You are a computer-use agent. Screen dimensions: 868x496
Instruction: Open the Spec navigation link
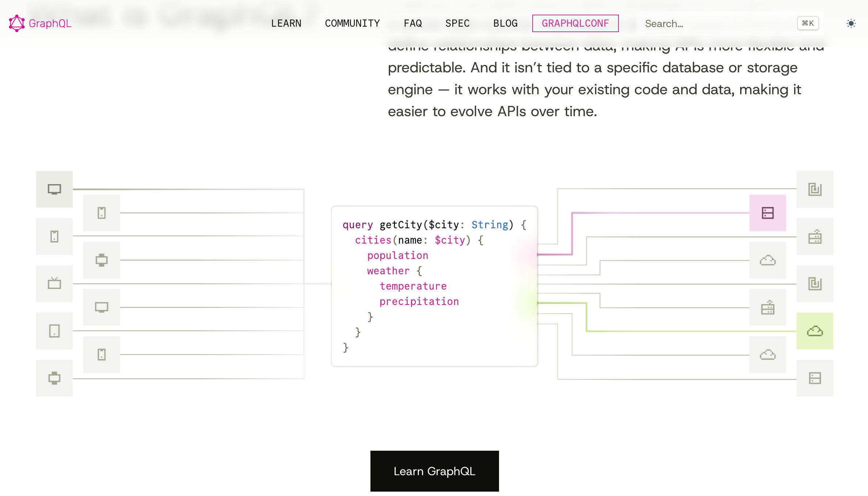point(457,23)
